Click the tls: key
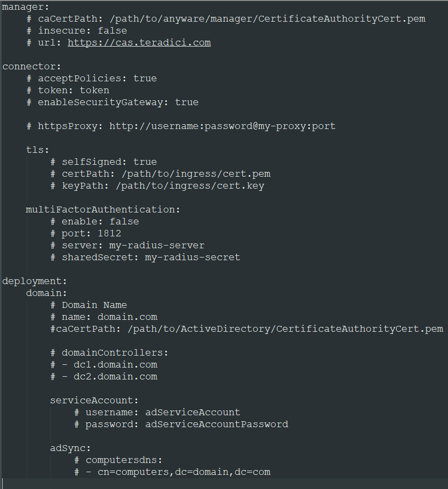The image size is (448, 489). pyautogui.click(x=38, y=150)
